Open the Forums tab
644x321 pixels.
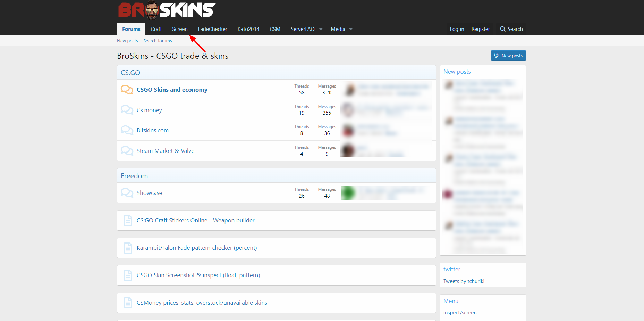[131, 29]
